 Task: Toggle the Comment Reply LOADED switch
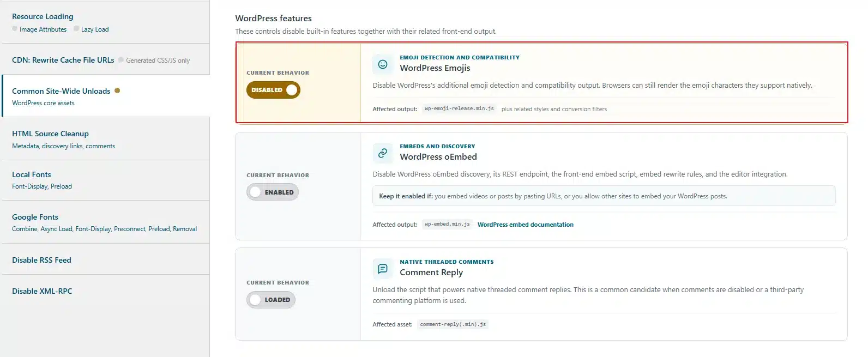[x=271, y=300]
